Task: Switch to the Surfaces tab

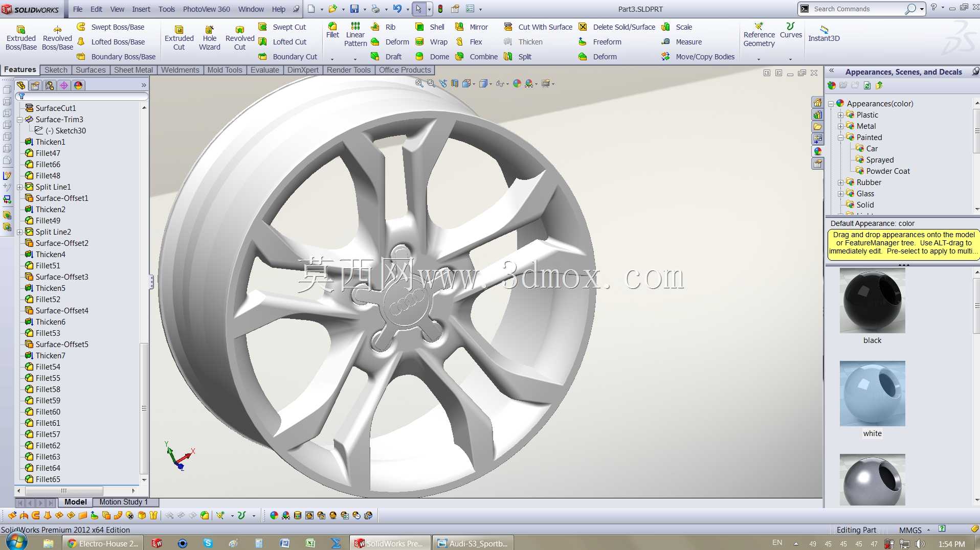Action: pyautogui.click(x=91, y=70)
